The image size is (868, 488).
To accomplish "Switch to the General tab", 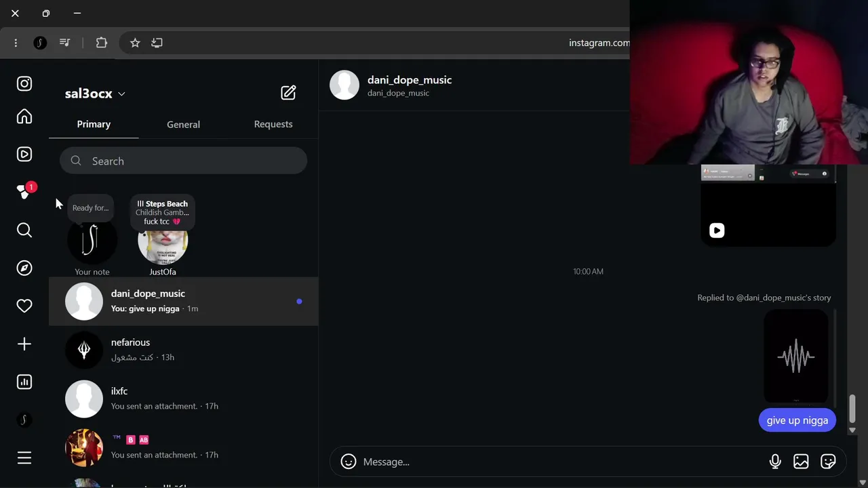I will pos(183,124).
